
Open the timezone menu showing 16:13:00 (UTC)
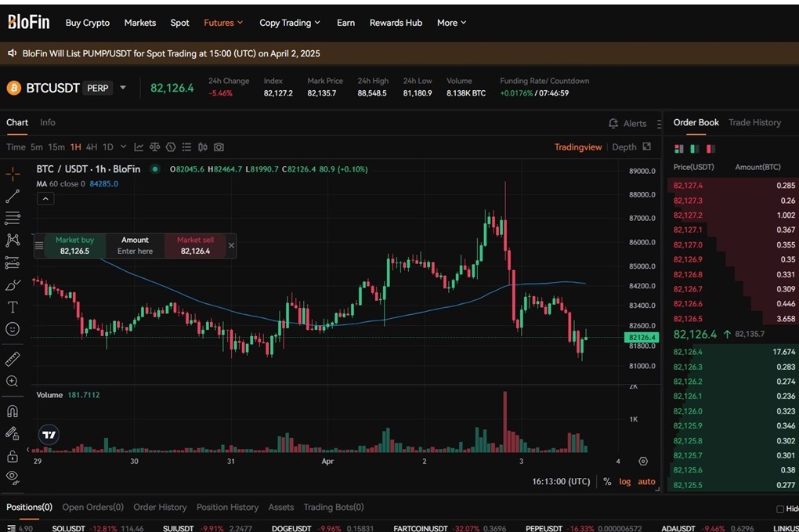tap(561, 482)
